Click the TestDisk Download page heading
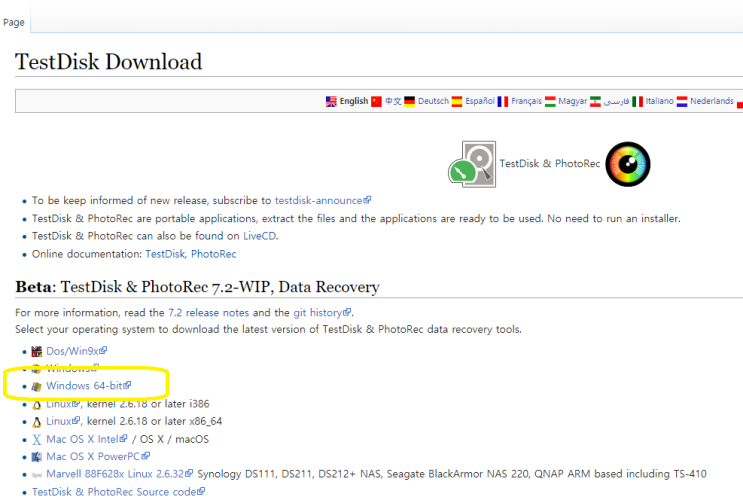This screenshot has width=743, height=500. [x=109, y=62]
